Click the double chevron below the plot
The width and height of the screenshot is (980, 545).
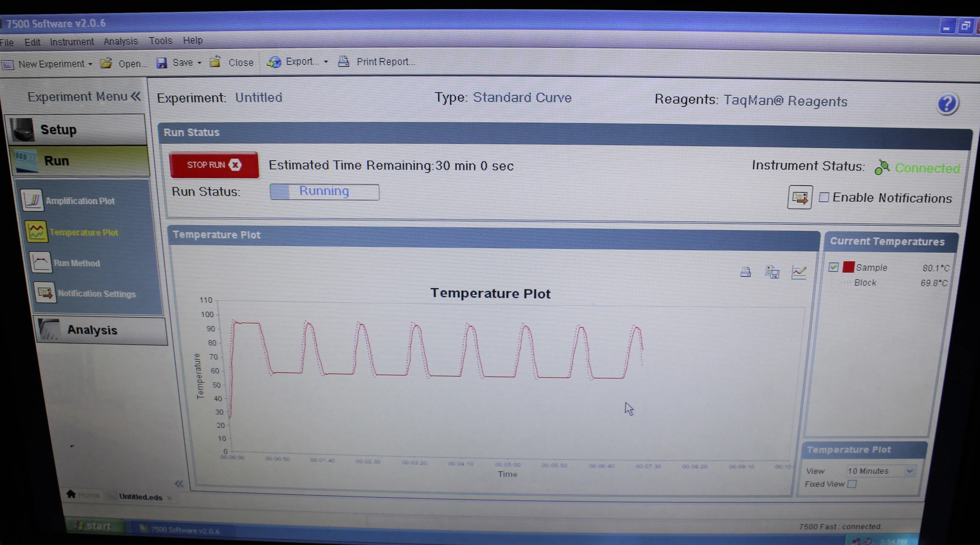tap(179, 484)
